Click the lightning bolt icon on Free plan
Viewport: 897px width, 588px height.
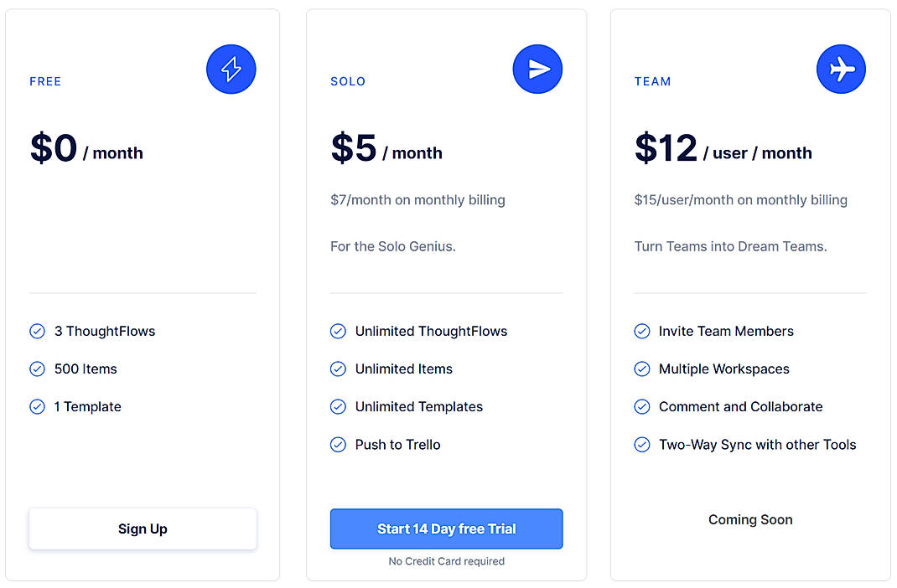pyautogui.click(x=231, y=69)
